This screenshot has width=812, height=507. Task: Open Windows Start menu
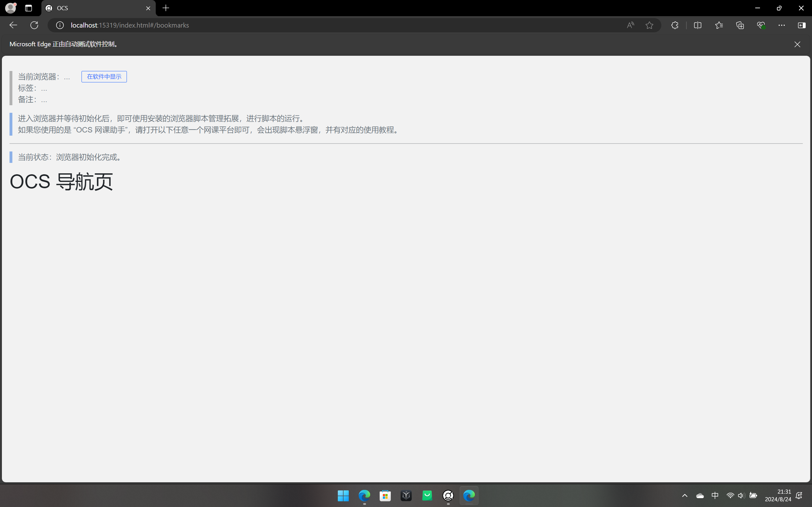click(343, 495)
